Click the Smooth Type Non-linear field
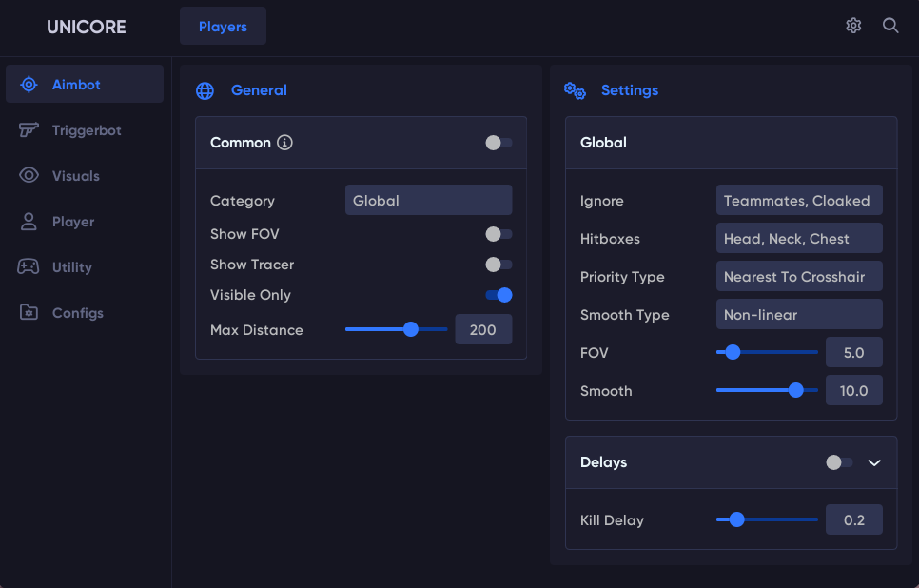919x588 pixels. (799, 315)
